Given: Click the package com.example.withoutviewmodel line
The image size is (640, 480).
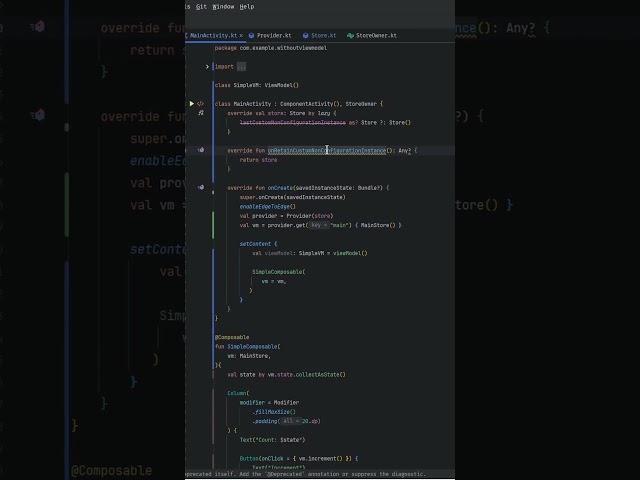Looking at the screenshot, I should click(x=271, y=48).
